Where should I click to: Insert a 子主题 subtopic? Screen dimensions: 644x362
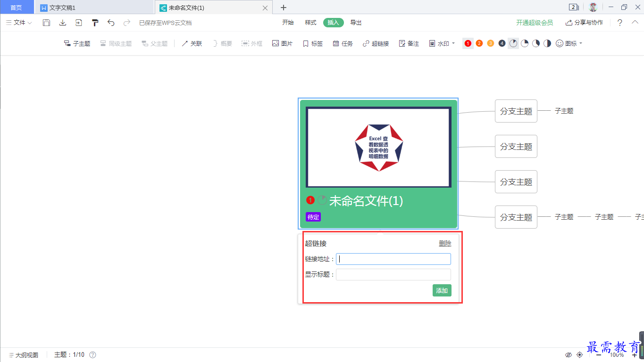[x=77, y=43]
